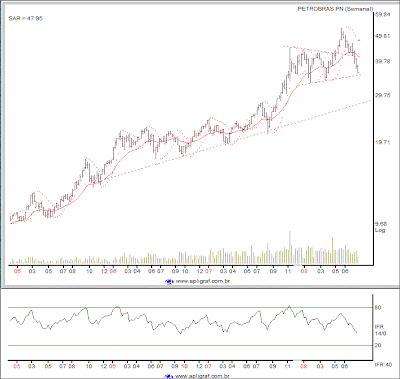Click red "06" year label on IFR panel axis
400x379 pixels.
tap(113, 366)
